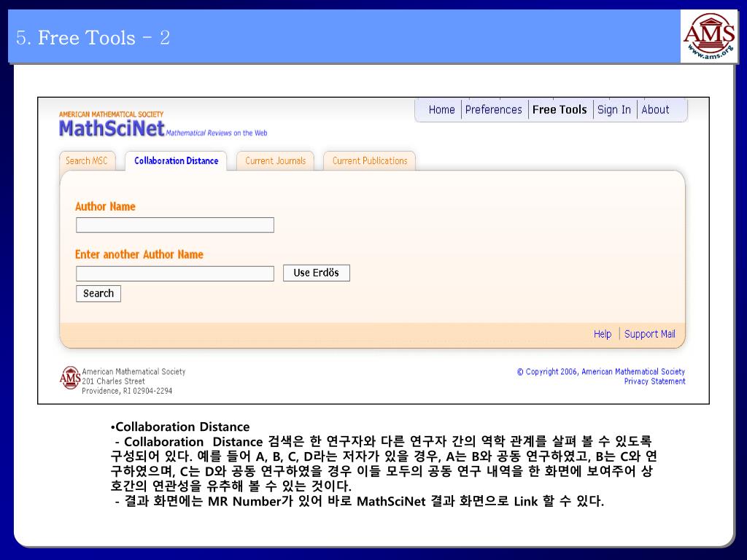Image resolution: width=747 pixels, height=560 pixels.
Task: Switch to the Current Journals tab
Action: click(x=275, y=161)
